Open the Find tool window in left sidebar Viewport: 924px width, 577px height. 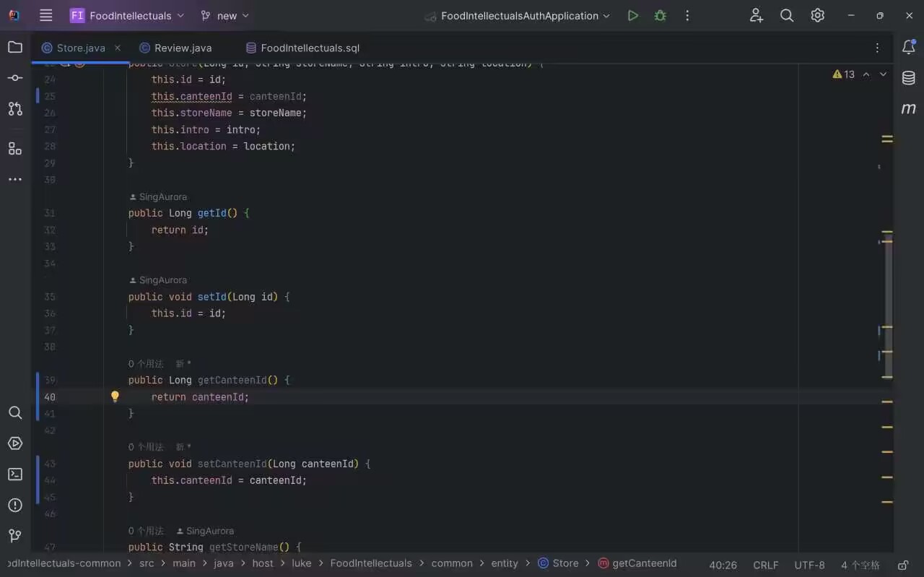pyautogui.click(x=15, y=412)
